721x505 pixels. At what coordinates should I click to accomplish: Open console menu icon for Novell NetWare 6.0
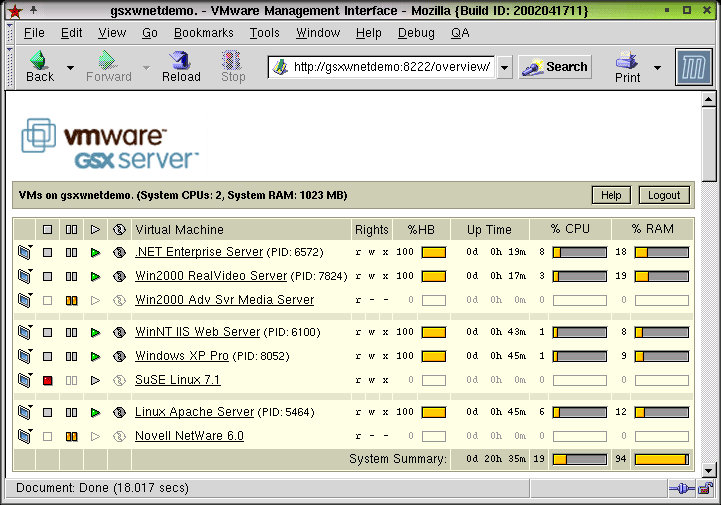click(x=25, y=436)
